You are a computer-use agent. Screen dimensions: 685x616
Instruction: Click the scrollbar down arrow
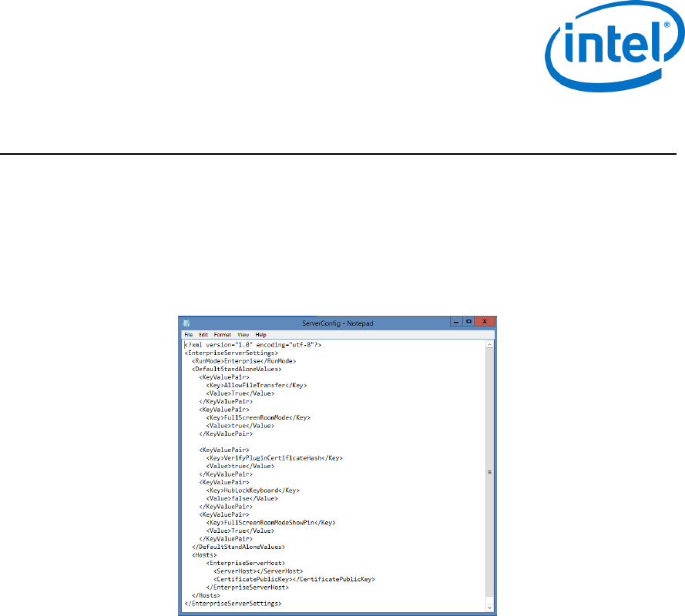[x=490, y=608]
